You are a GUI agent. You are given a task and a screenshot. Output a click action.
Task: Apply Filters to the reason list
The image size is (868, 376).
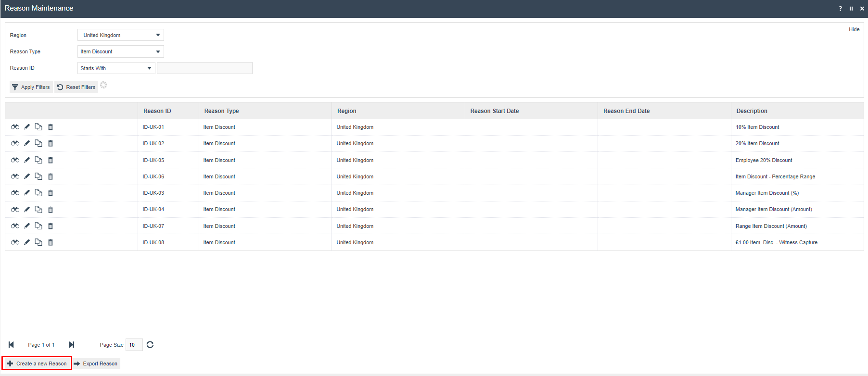pos(31,87)
